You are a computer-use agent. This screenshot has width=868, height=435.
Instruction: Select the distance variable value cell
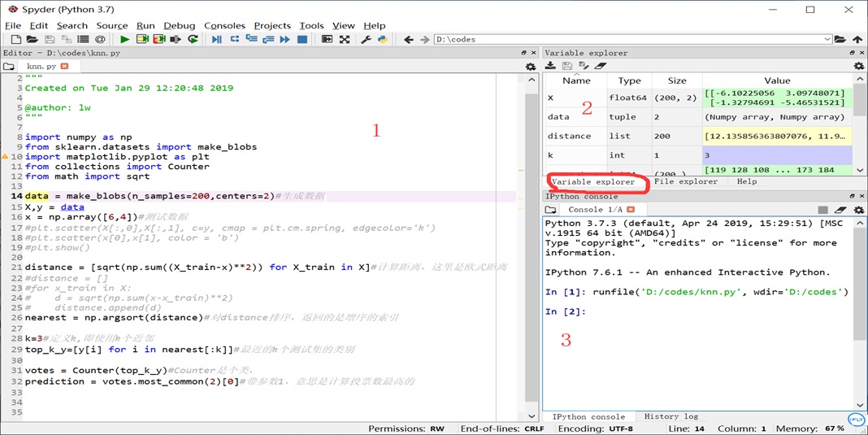pyautogui.click(x=777, y=137)
